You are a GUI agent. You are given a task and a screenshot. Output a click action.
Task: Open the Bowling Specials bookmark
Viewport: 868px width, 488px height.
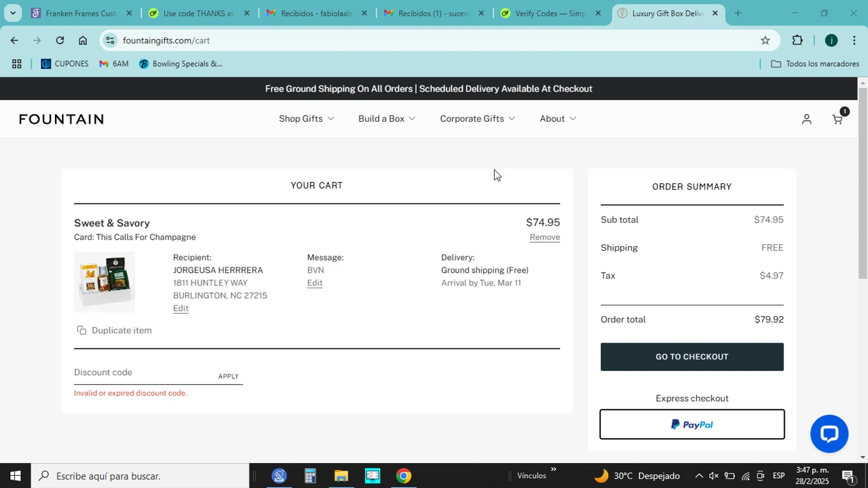tap(181, 64)
